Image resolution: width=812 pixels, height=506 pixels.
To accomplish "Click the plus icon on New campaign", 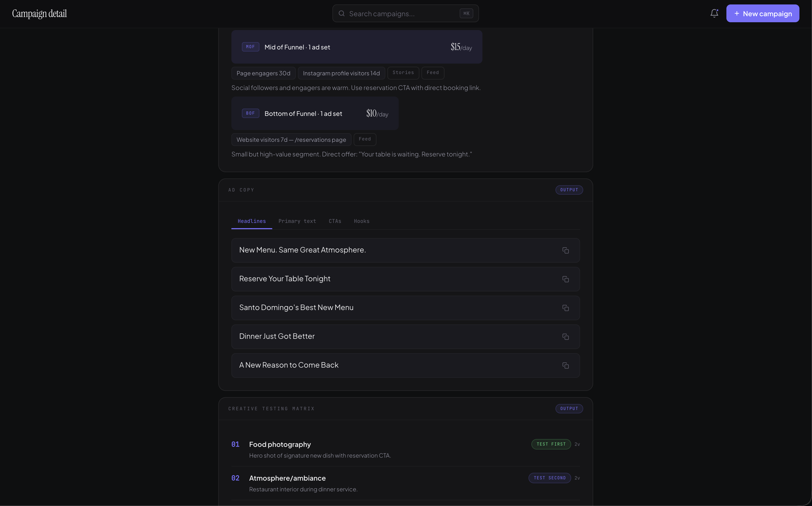I will (x=736, y=13).
